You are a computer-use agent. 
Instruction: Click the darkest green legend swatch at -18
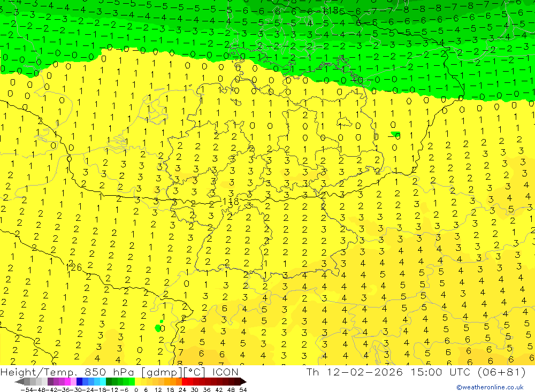click(109, 382)
